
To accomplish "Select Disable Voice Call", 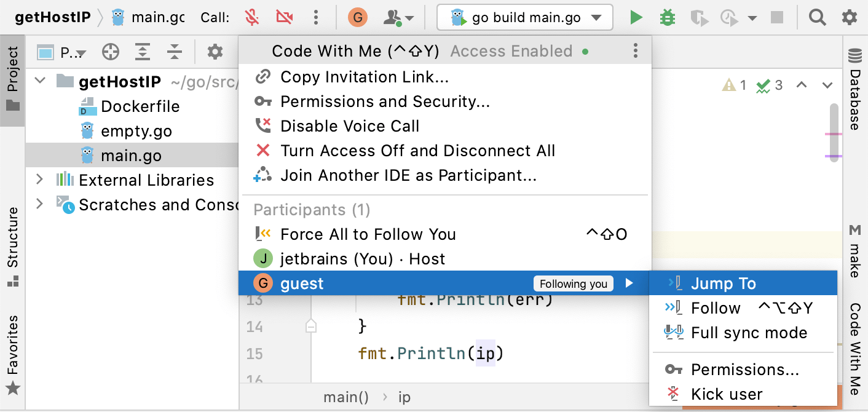I will coord(444,126).
